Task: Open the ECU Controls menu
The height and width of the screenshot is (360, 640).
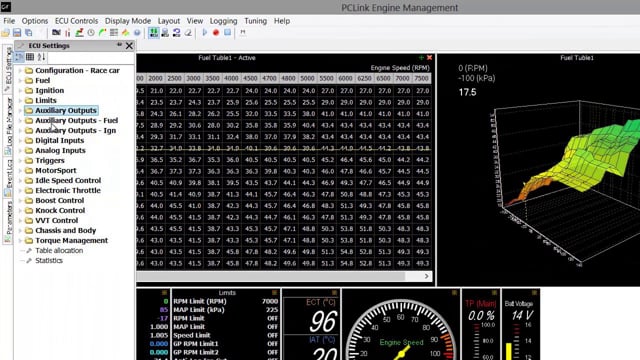Action: point(76,21)
